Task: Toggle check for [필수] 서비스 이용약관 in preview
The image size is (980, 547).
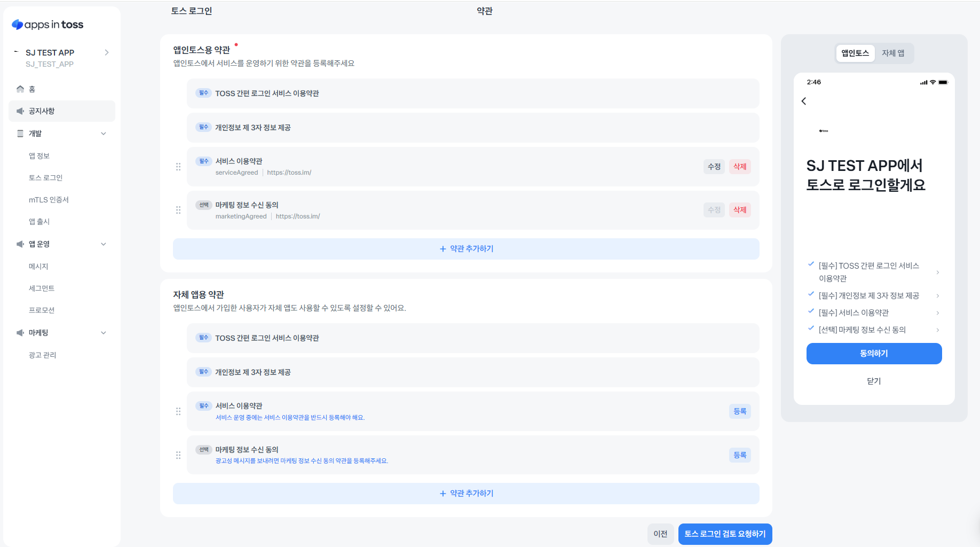Action: 811,311
